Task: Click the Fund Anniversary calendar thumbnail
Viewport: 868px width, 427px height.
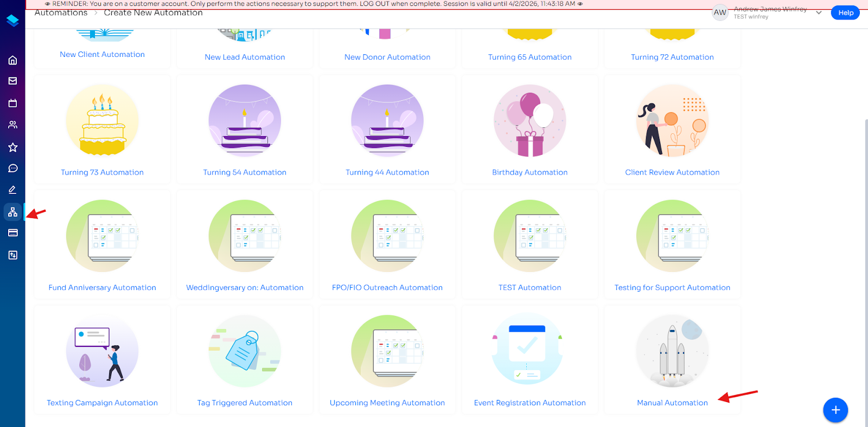Action: tap(102, 236)
